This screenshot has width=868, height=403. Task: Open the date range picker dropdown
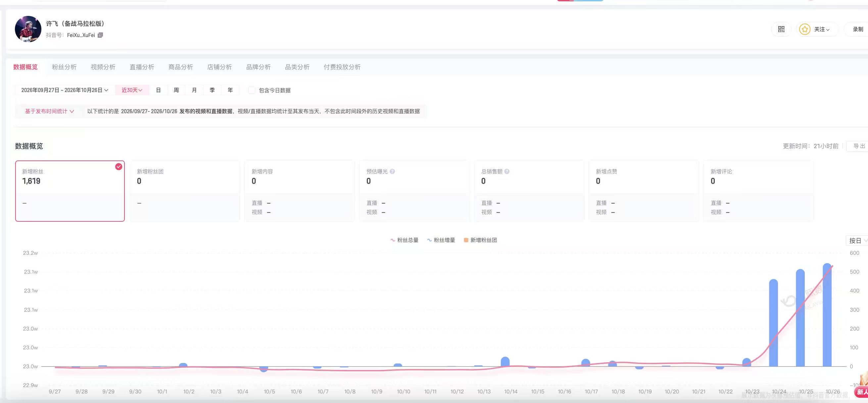point(65,90)
